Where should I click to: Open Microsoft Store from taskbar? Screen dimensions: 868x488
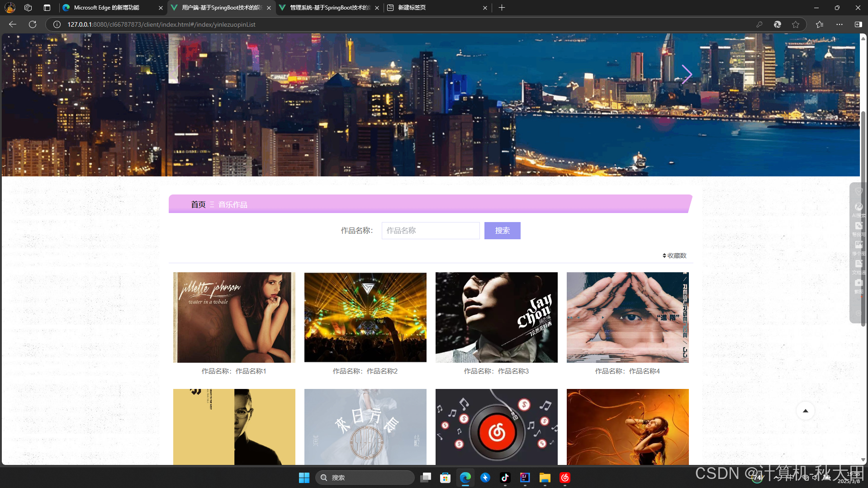click(x=445, y=478)
